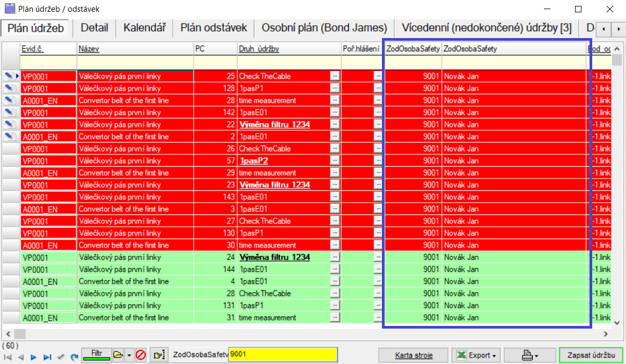Open dropdown arrow next to folder icon
Image resolution: width=626 pixels, height=364 pixels.
point(129,355)
